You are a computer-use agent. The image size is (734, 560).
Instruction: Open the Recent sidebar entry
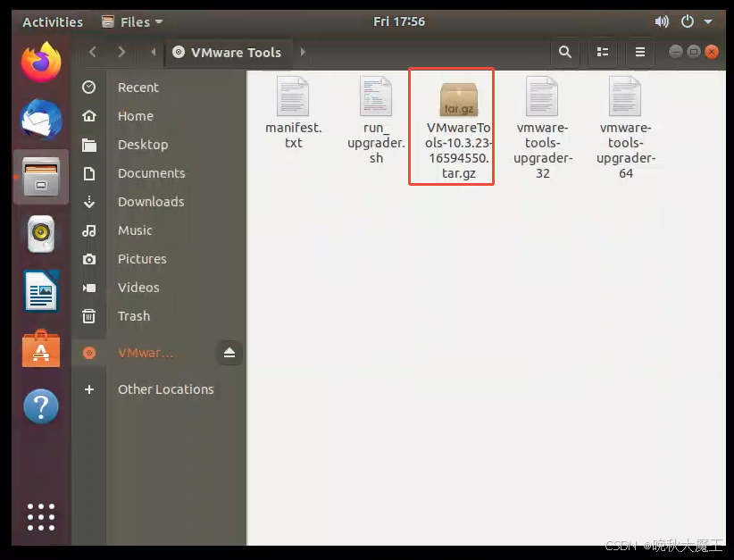[138, 88]
